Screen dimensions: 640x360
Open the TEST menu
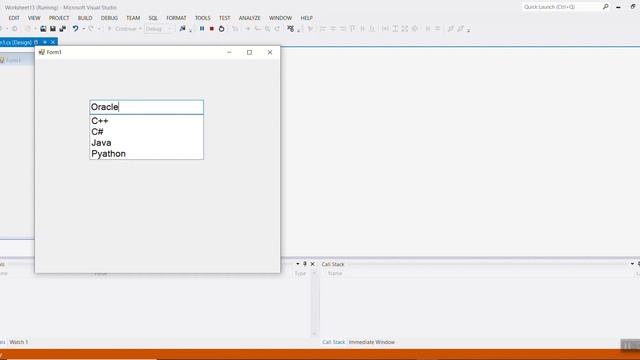point(224,18)
